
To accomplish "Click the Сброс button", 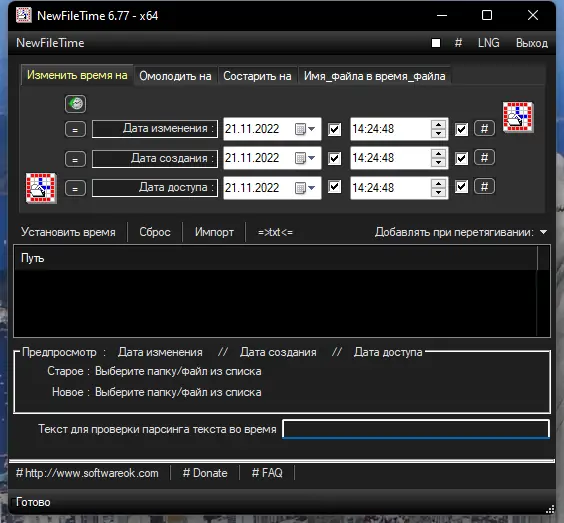I will click(155, 232).
